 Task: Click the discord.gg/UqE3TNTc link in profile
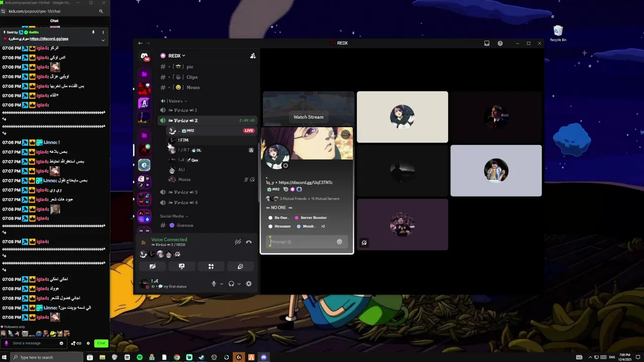tap(305, 183)
